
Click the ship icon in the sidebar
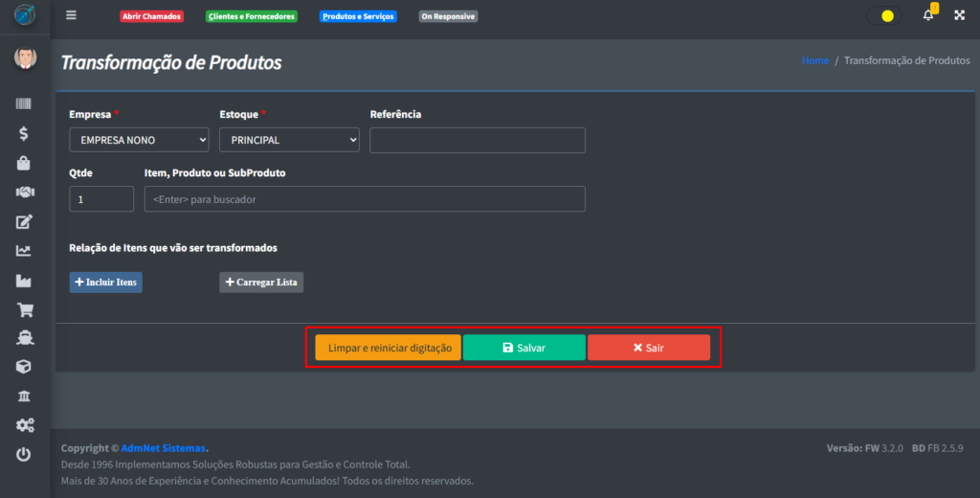[x=24, y=338]
